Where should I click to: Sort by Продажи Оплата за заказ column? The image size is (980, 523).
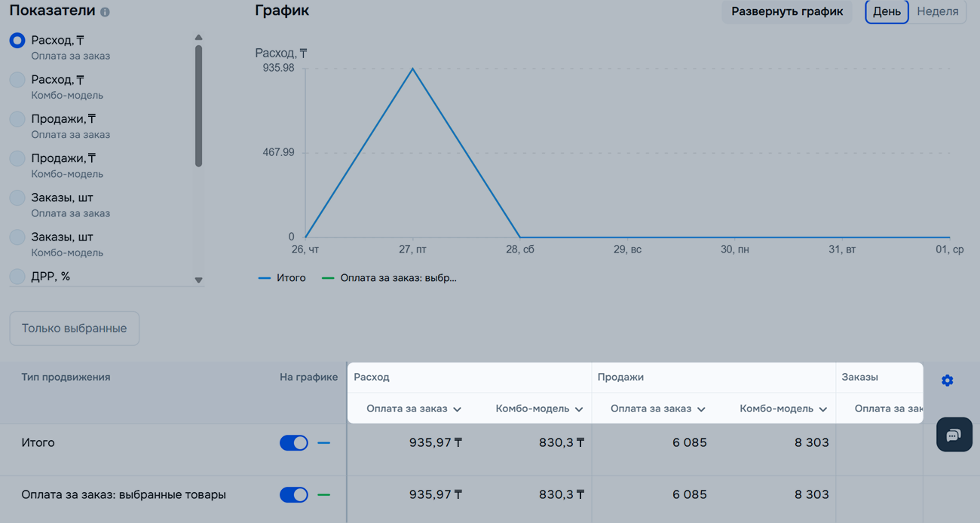click(x=657, y=408)
